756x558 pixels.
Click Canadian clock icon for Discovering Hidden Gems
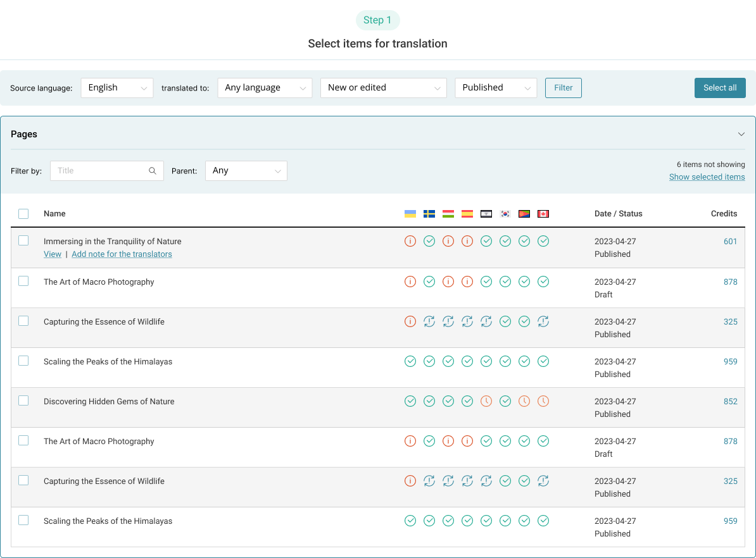(x=543, y=401)
